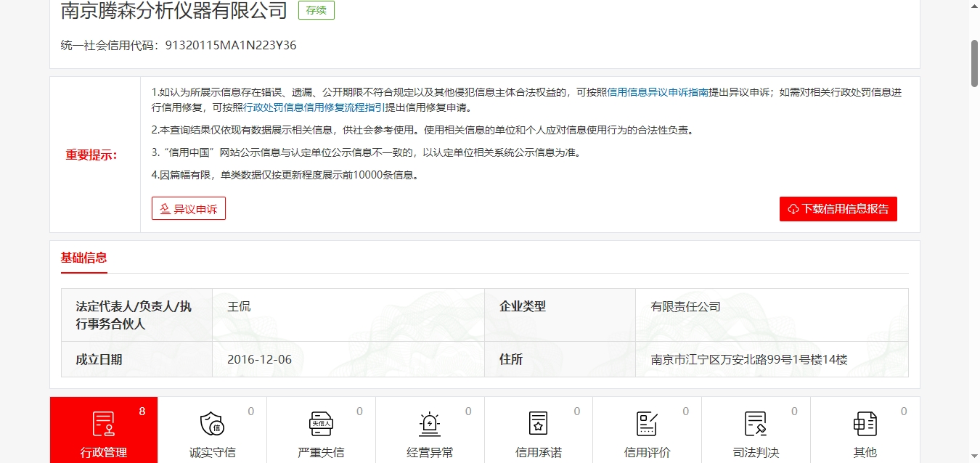
Task: Click the 住所 field label
Action: click(511, 359)
